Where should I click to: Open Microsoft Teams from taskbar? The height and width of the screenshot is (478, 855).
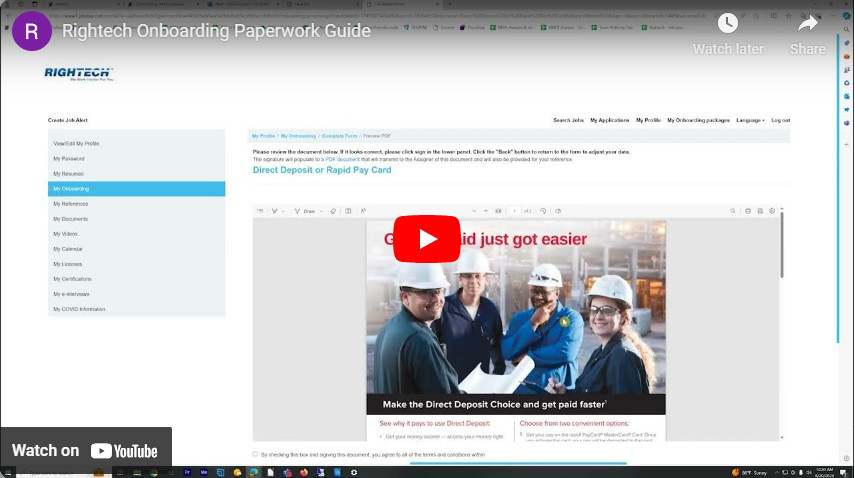pos(287,473)
